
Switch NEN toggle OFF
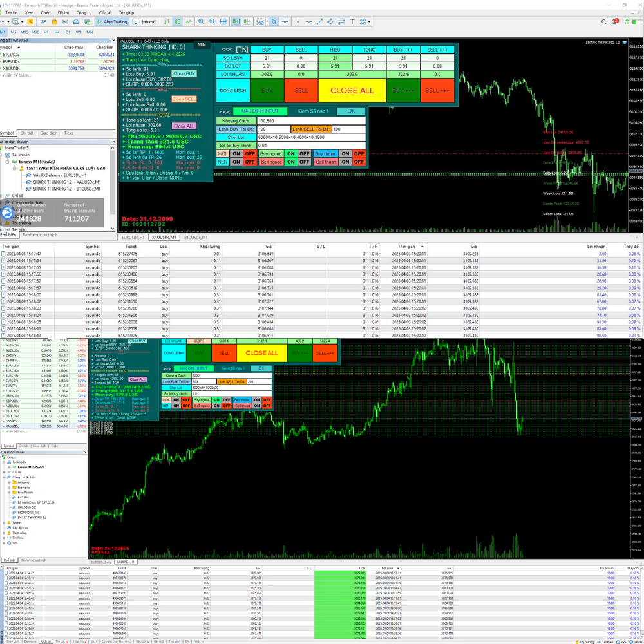[x=249, y=162]
